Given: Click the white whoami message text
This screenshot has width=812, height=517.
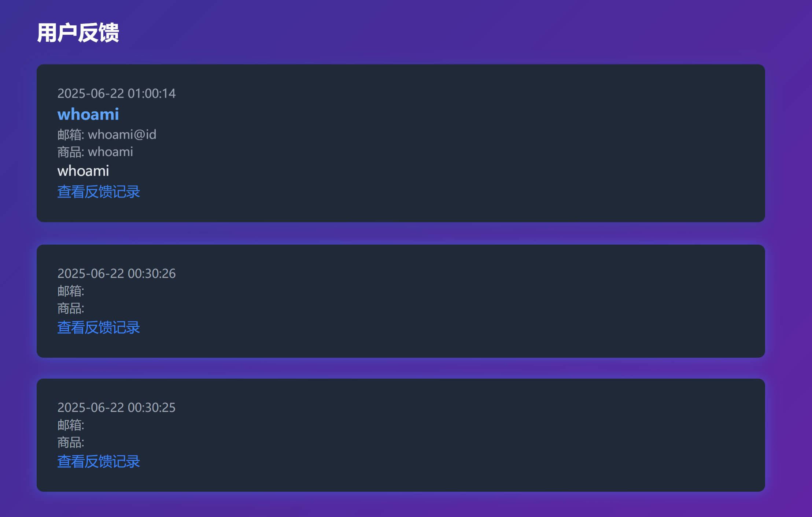Looking at the screenshot, I should (x=83, y=171).
